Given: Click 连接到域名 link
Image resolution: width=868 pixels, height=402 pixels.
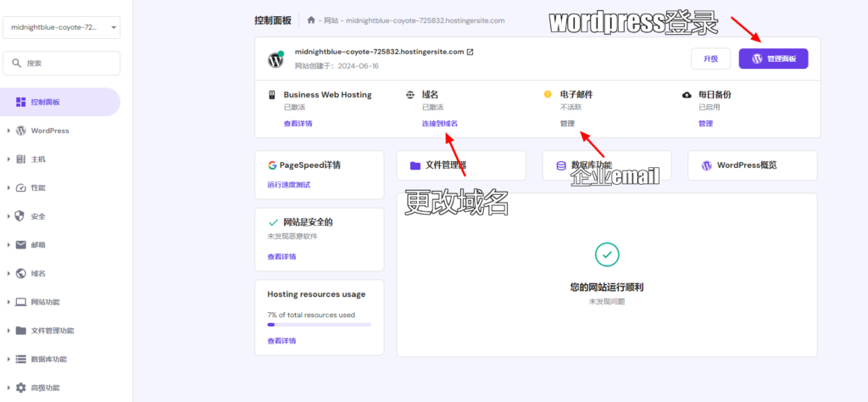Looking at the screenshot, I should tap(439, 124).
